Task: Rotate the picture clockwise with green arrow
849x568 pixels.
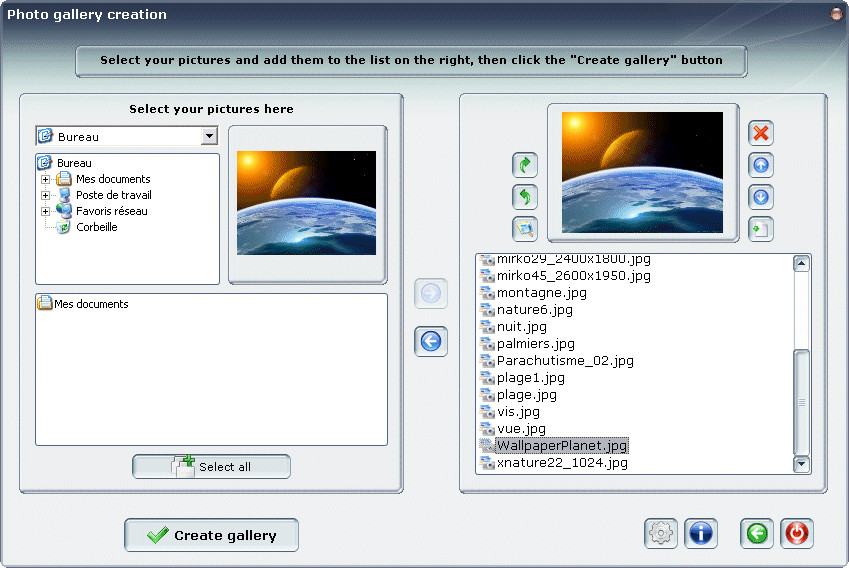Action: (525, 165)
